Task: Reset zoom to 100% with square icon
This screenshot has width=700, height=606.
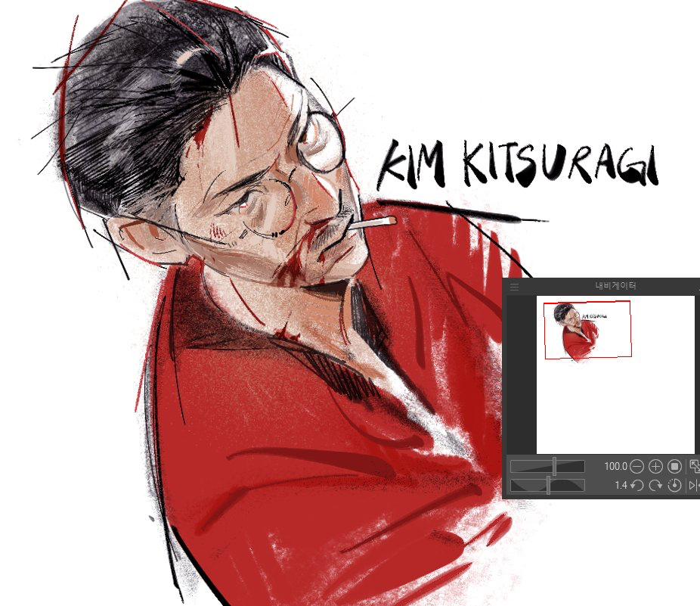Action: tap(675, 467)
